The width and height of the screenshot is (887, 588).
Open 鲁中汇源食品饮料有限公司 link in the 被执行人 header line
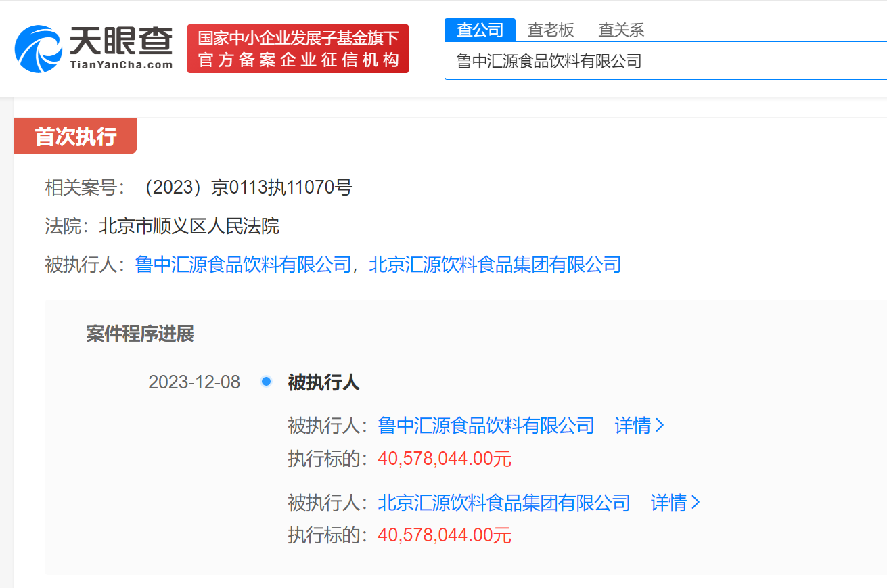click(x=244, y=265)
